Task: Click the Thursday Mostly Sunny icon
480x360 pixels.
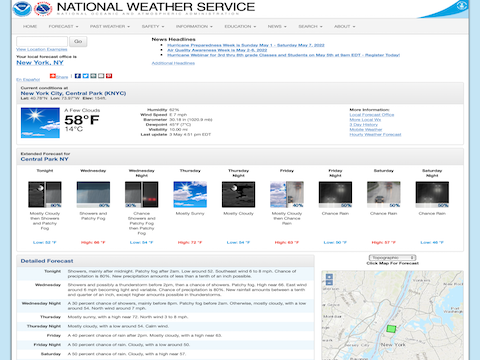Action: [x=190, y=194]
